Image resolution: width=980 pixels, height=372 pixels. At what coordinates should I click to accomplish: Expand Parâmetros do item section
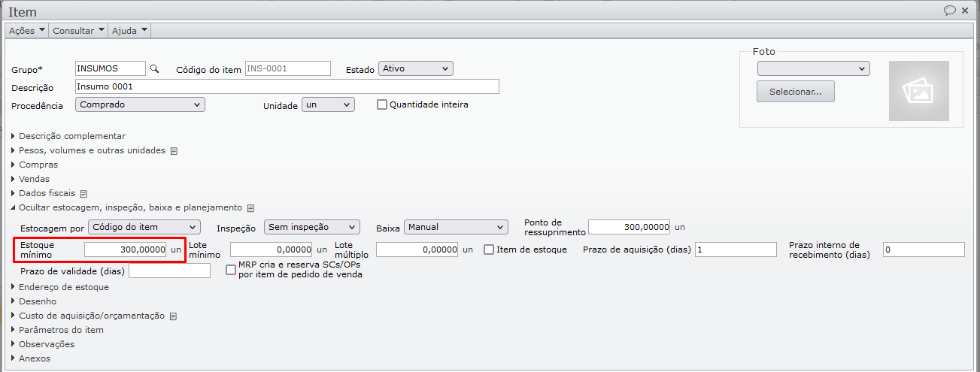pos(57,330)
